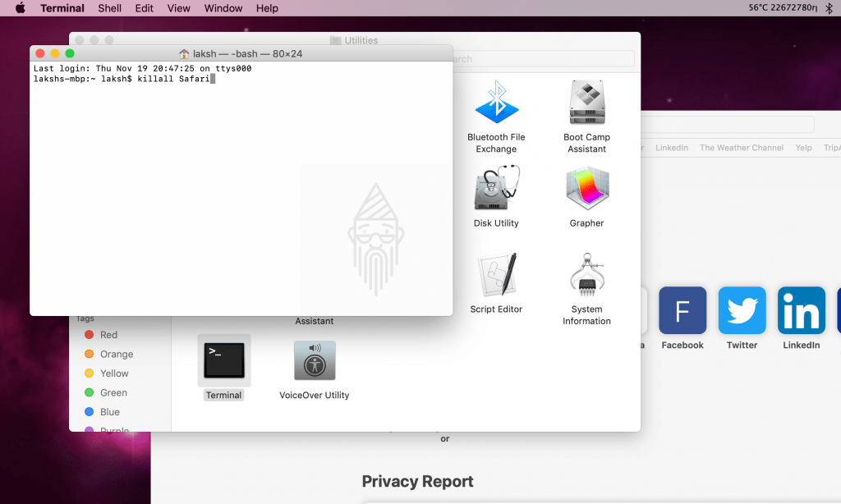Image resolution: width=841 pixels, height=504 pixels.
Task: Click the Terminal label under its icon
Action: pos(223,395)
